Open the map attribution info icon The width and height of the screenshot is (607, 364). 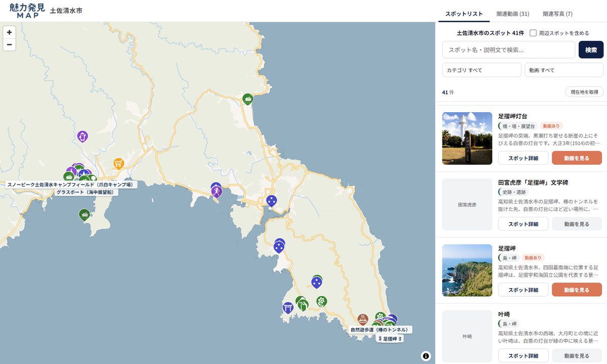[426, 356]
